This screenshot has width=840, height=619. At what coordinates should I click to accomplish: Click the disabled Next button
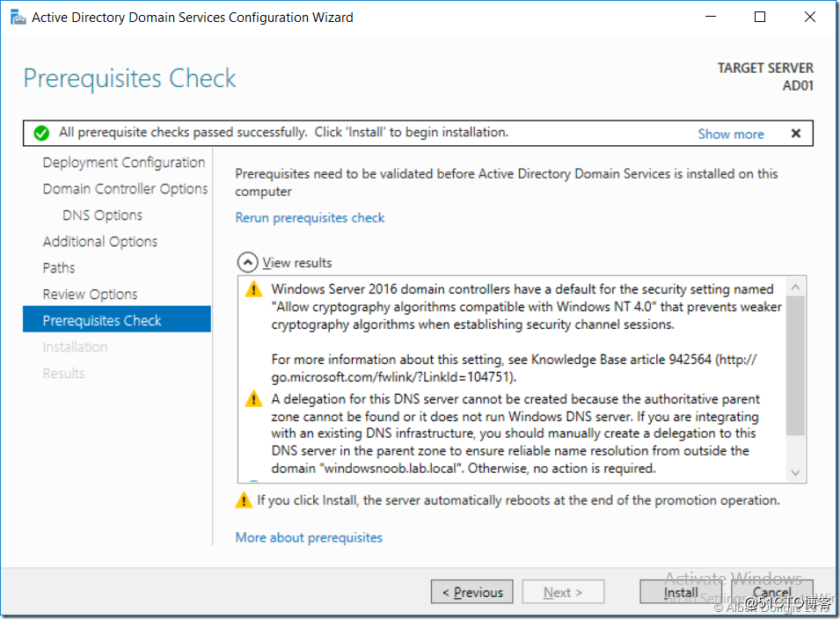[563, 592]
